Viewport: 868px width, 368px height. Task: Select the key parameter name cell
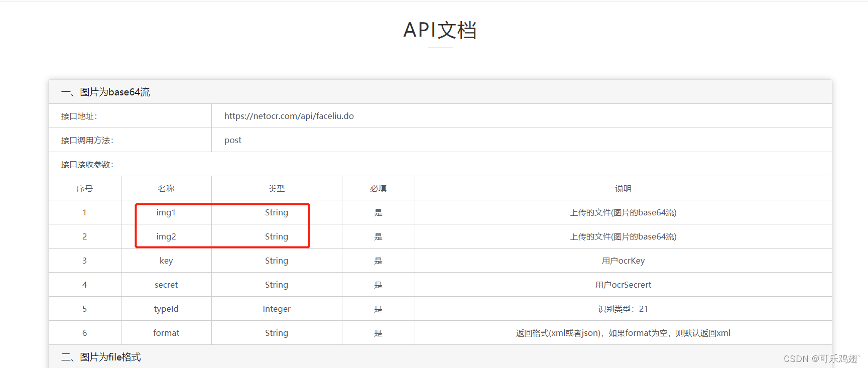[166, 261]
